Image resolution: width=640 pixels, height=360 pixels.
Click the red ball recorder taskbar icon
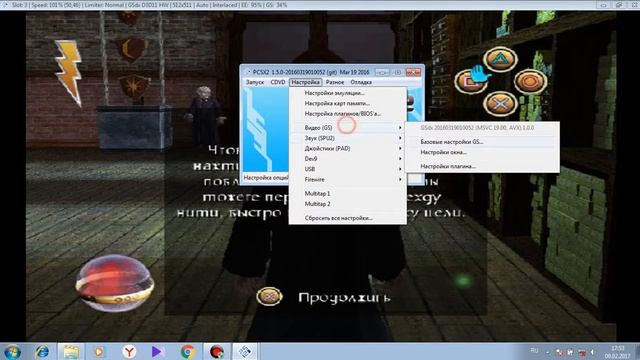pyautogui.click(x=217, y=351)
